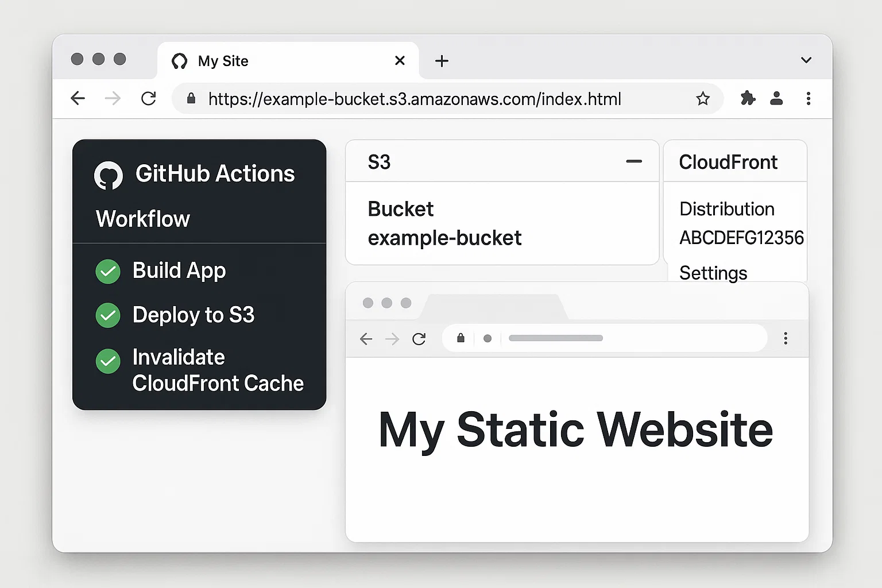Click the GitHub logo in the Actions panel
This screenshot has width=882, height=588.
109,175
